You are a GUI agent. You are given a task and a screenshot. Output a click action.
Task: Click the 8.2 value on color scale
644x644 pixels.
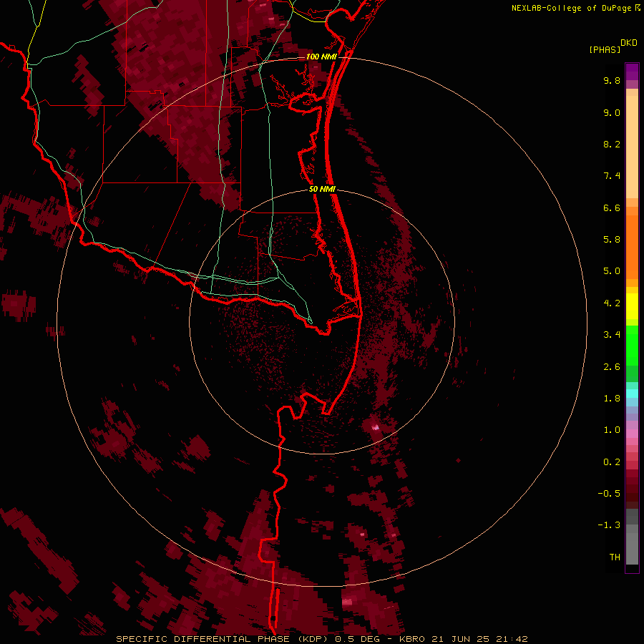[612, 144]
